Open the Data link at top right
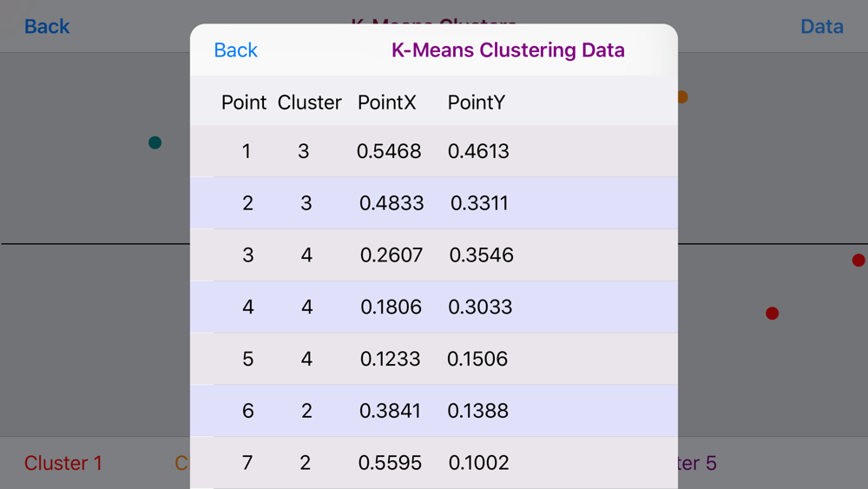Viewport: 868px width, 489px height. 822,27
